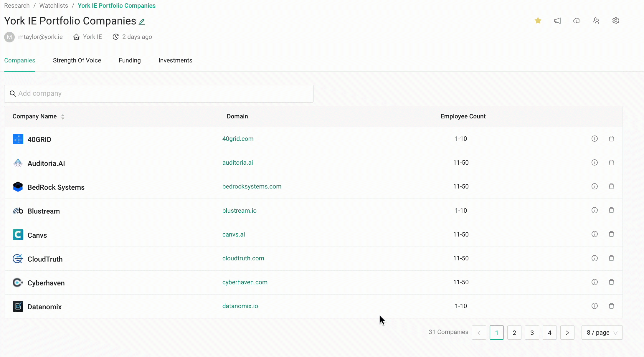Click the info icon for 40GRID
The height and width of the screenshot is (357, 644).
click(x=595, y=138)
